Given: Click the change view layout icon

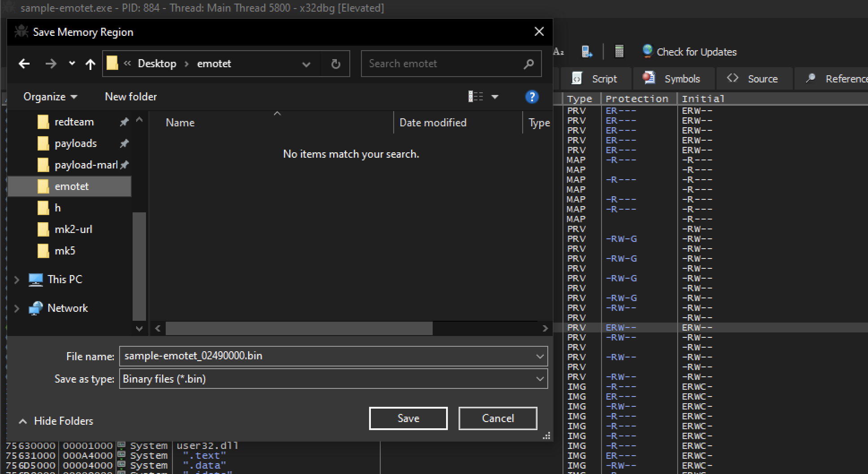Looking at the screenshot, I should [x=476, y=96].
